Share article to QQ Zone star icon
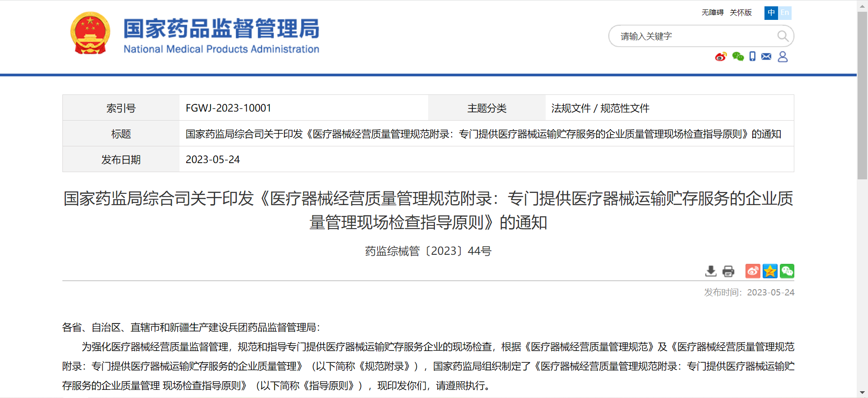 (770, 271)
